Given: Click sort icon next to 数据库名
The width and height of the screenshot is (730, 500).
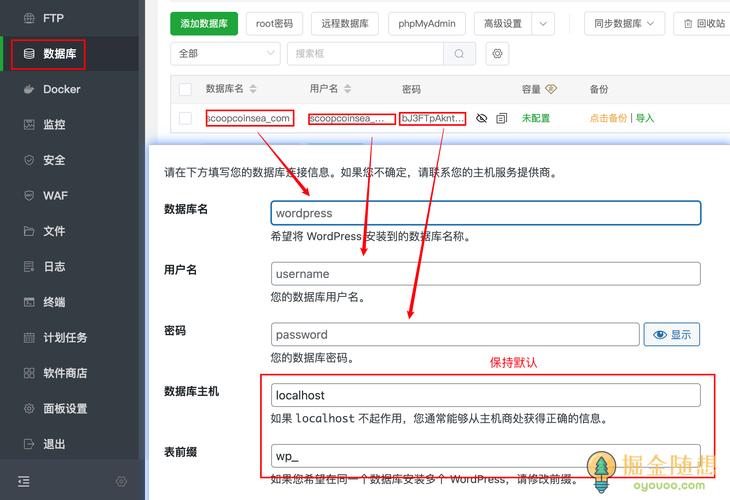Looking at the screenshot, I should [253, 89].
